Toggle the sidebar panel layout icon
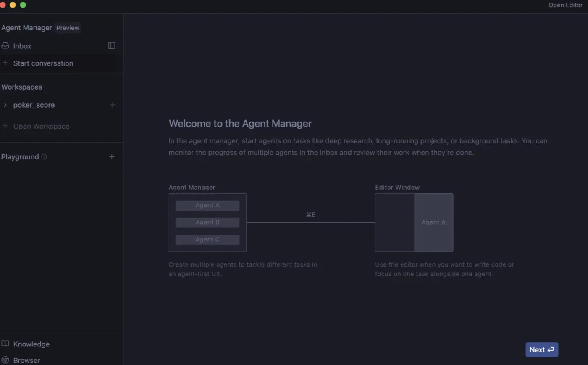Viewport: 588px width, 365px height. (x=112, y=45)
